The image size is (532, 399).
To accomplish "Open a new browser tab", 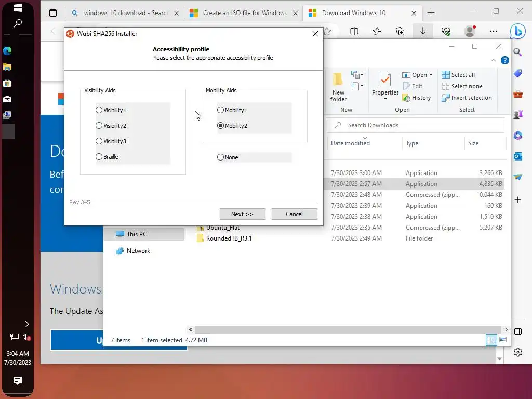I will tap(431, 13).
